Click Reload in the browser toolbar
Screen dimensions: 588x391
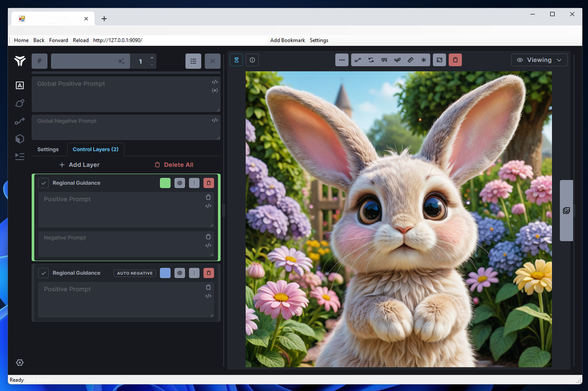coord(80,40)
